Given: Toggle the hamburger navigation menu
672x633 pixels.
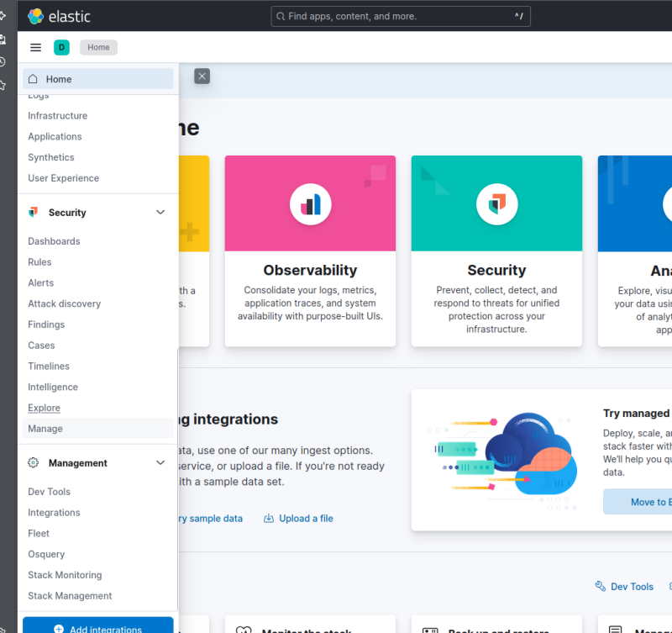Looking at the screenshot, I should tap(35, 48).
